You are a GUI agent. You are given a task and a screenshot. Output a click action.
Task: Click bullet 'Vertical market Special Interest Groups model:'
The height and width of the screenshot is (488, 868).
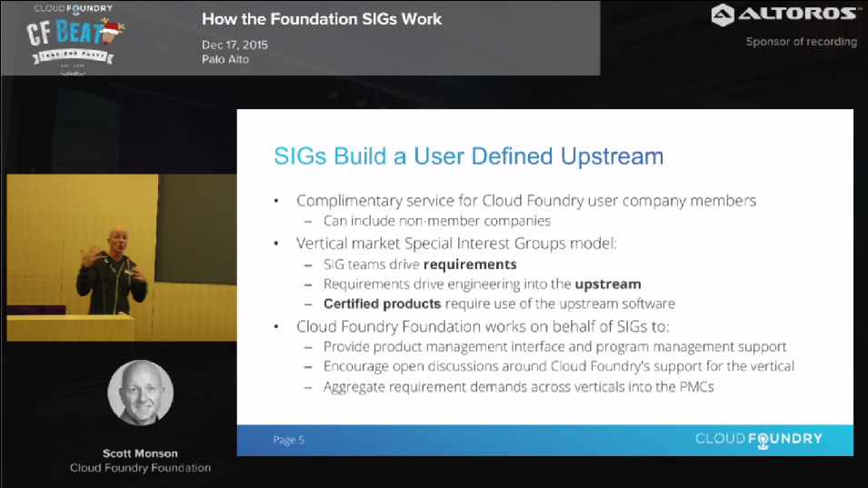point(456,243)
